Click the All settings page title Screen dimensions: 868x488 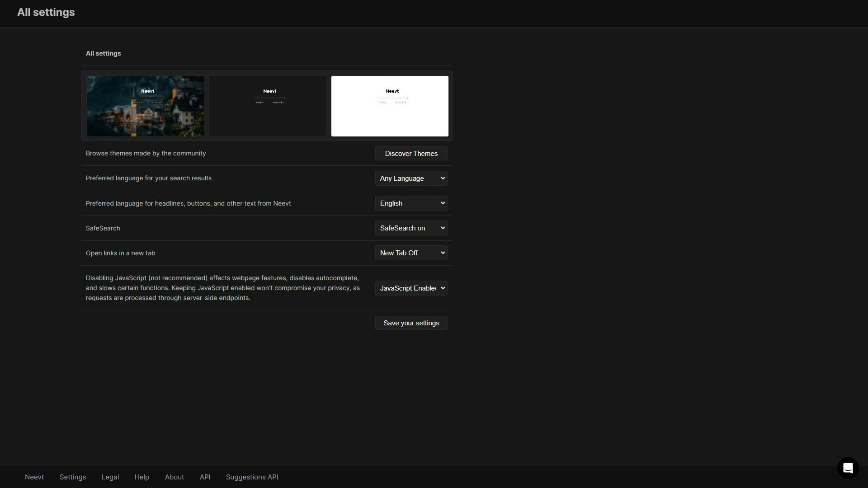46,13
